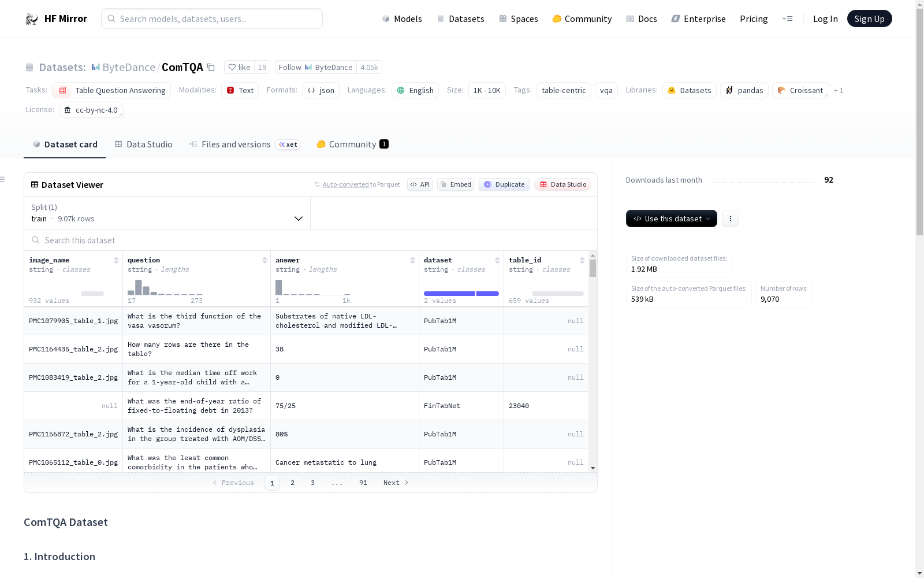The height and width of the screenshot is (578, 924).
Task: Select the table_id 23040 cell
Action: 546,406
